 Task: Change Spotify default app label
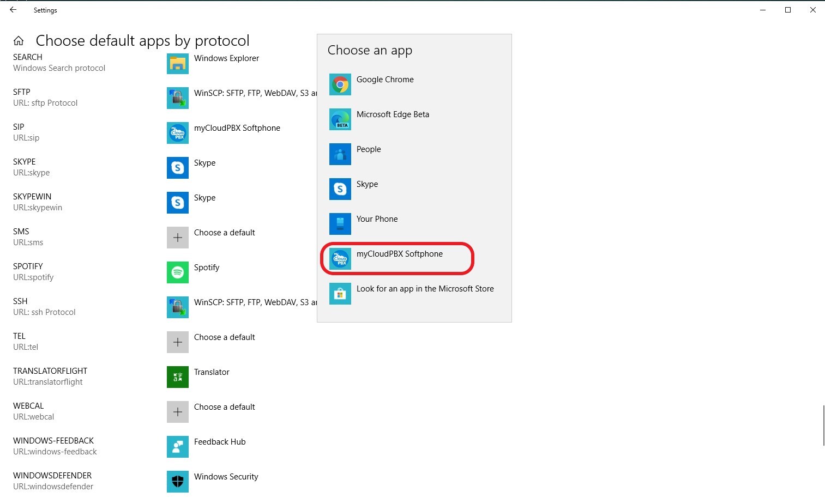pyautogui.click(x=207, y=268)
